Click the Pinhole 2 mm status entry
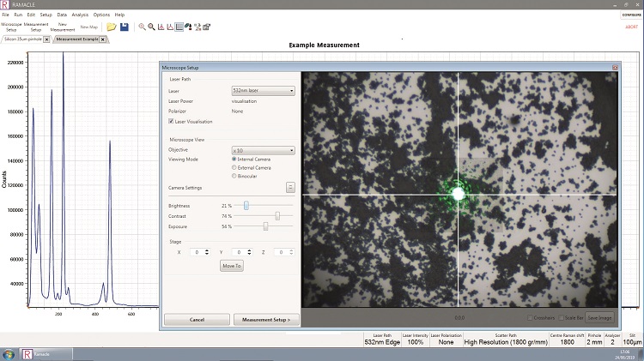Viewport: 644px width, 361px height. pos(594,340)
